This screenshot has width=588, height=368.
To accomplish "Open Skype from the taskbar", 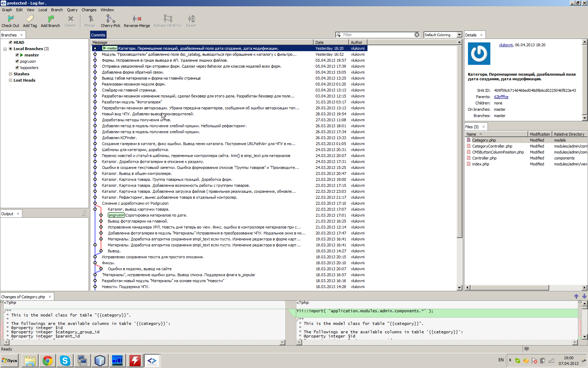I will (65, 360).
